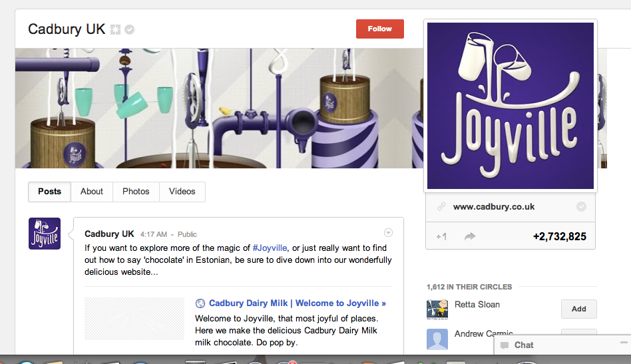Open Cadbury Dairy Milk Welcome to Joyville link
The width and height of the screenshot is (631, 364).
click(297, 303)
